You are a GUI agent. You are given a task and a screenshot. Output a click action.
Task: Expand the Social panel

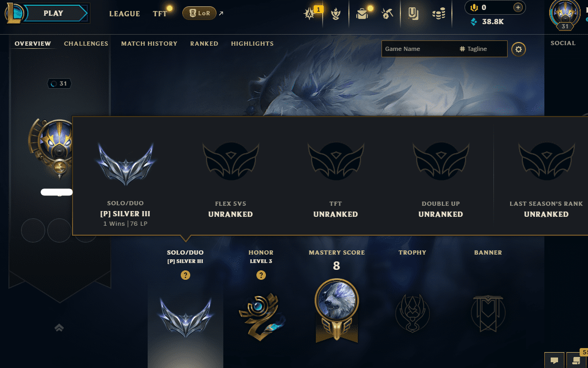pos(563,43)
